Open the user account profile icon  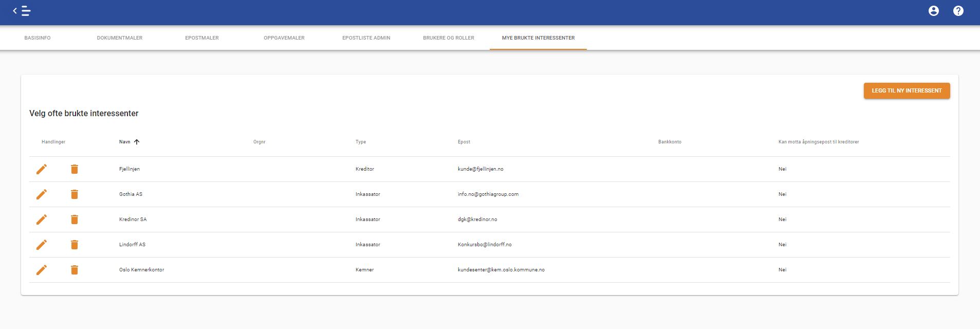point(933,11)
